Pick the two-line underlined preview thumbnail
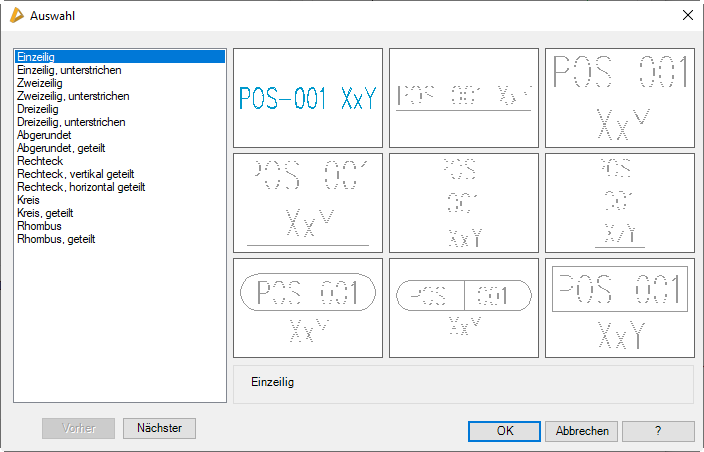 [308, 202]
